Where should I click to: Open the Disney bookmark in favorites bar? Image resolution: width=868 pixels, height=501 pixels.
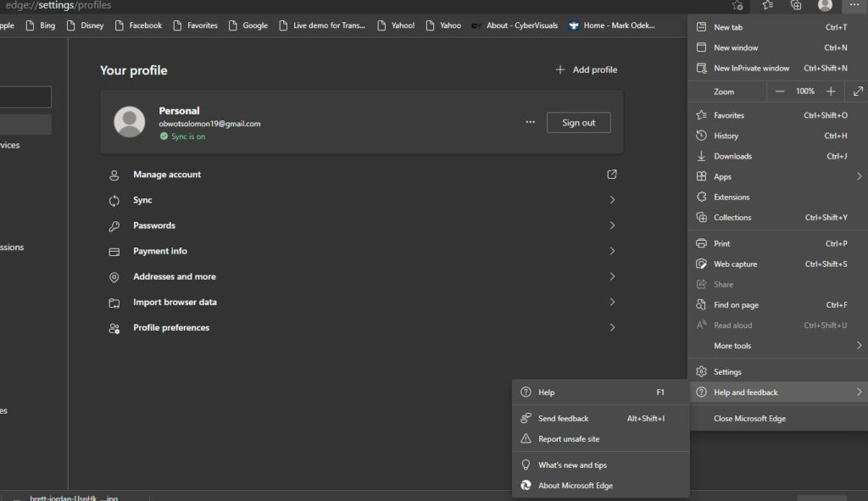(x=86, y=25)
